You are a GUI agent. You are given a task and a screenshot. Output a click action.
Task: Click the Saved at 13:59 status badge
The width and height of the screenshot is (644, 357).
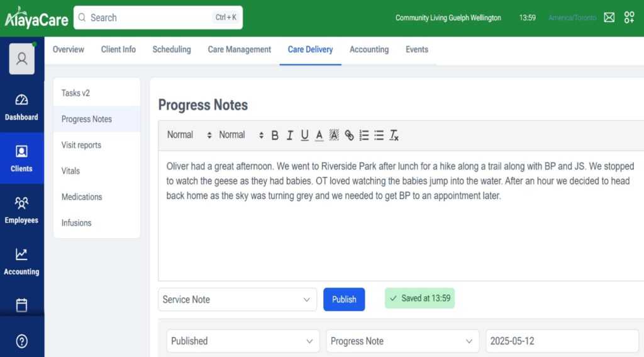[x=419, y=298]
